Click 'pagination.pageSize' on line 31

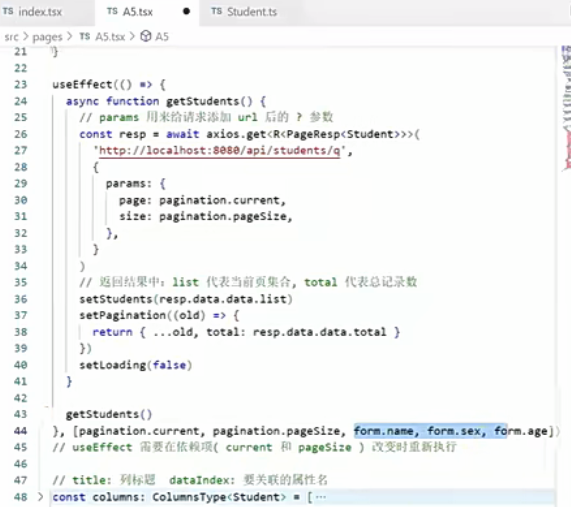pyautogui.click(x=223, y=216)
